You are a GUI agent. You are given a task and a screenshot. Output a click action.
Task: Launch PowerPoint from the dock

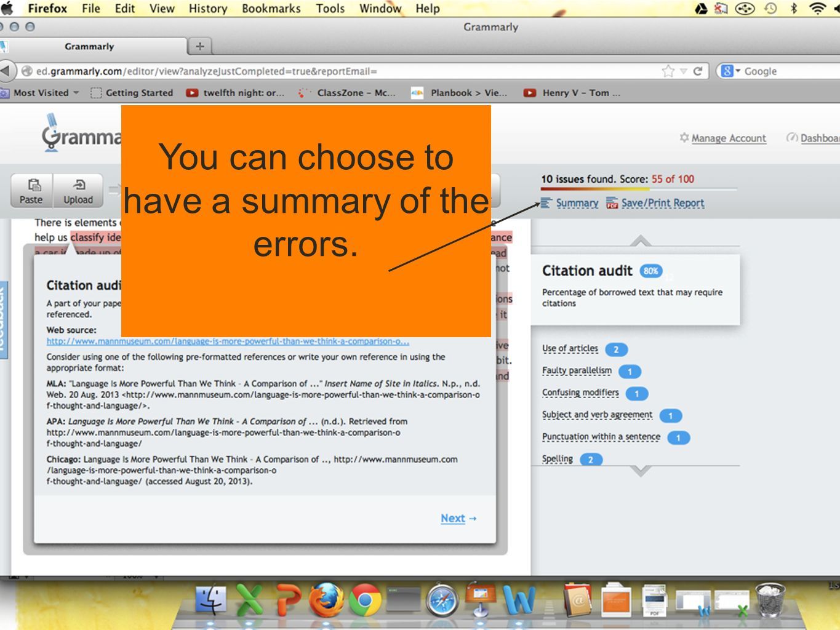(x=289, y=600)
